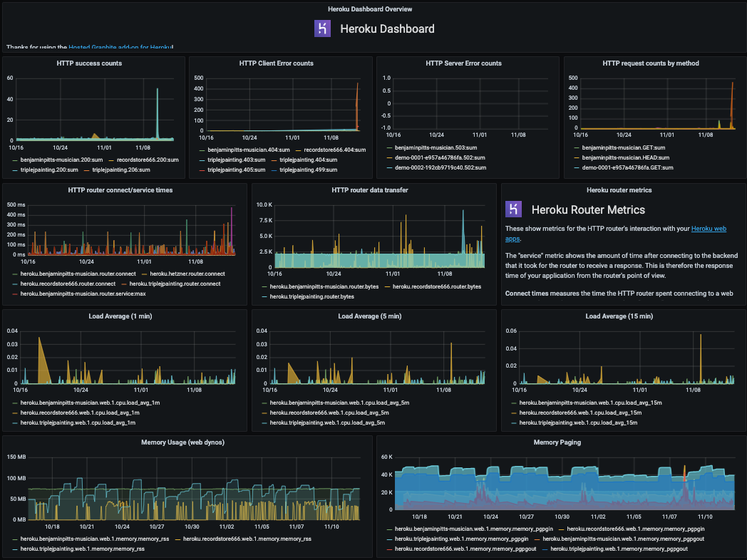Toggle benjaminpitts-musician memory_pgpgout legend series
Image resolution: width=747 pixels, height=560 pixels.
[623, 539]
